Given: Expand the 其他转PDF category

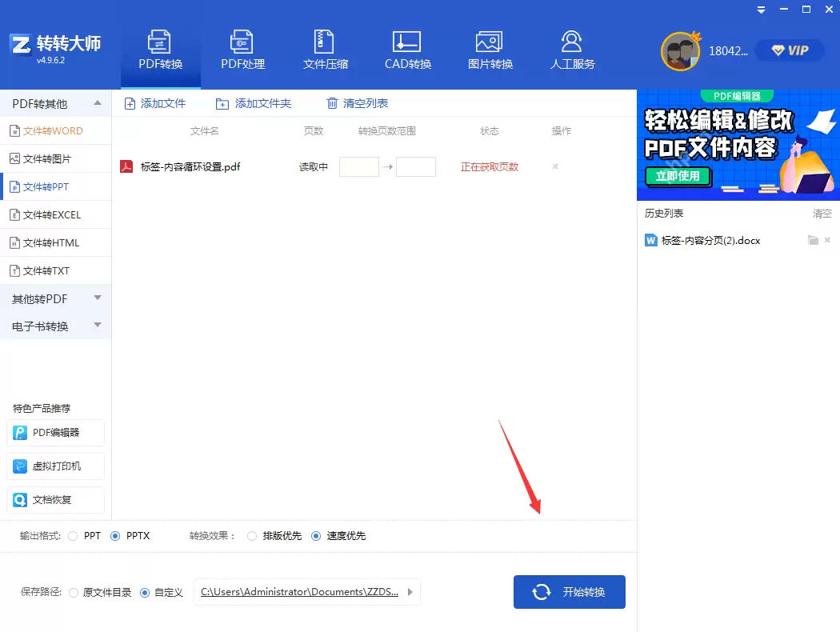Looking at the screenshot, I should [55, 298].
